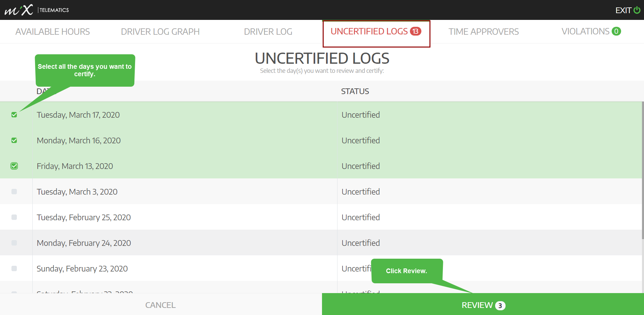Check the Sunday, February 23, 2020 checkbox
The width and height of the screenshot is (644, 315).
[x=14, y=268]
